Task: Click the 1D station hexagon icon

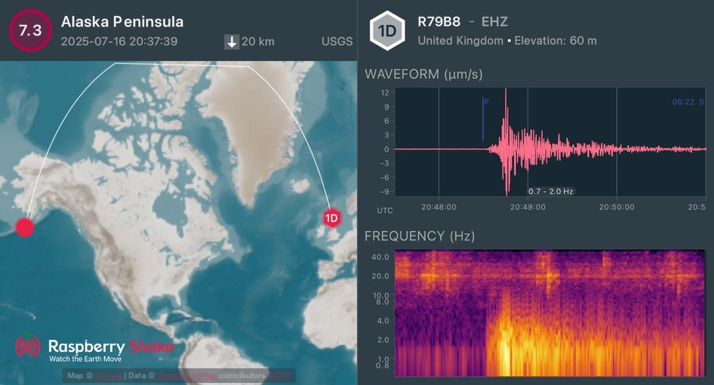Action: pyautogui.click(x=387, y=31)
